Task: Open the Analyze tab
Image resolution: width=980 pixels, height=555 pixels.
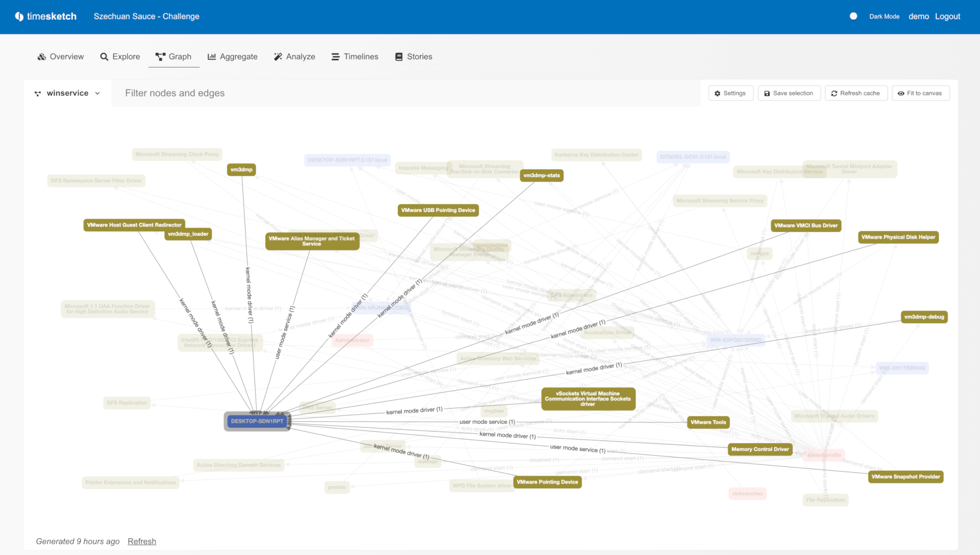Action: click(294, 57)
